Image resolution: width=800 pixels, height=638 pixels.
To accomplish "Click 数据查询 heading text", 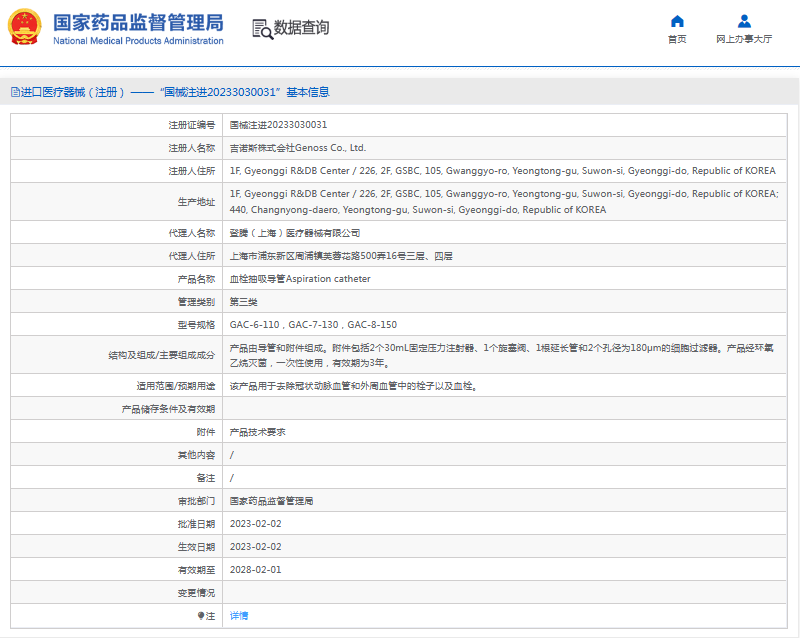I will (302, 28).
